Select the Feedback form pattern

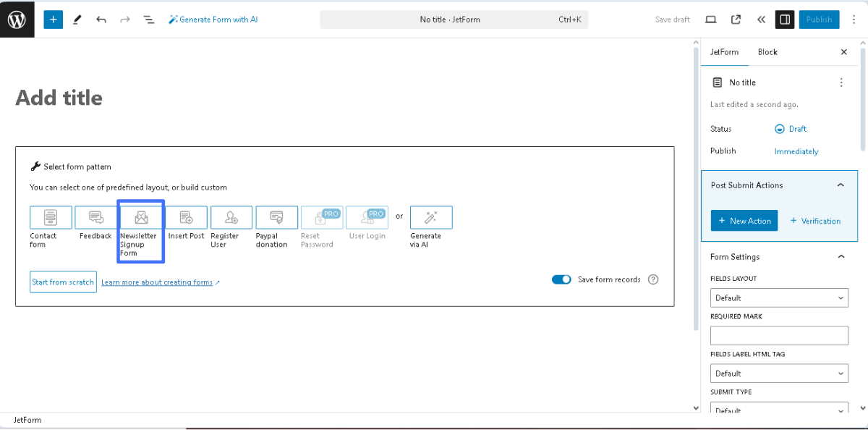(95, 217)
